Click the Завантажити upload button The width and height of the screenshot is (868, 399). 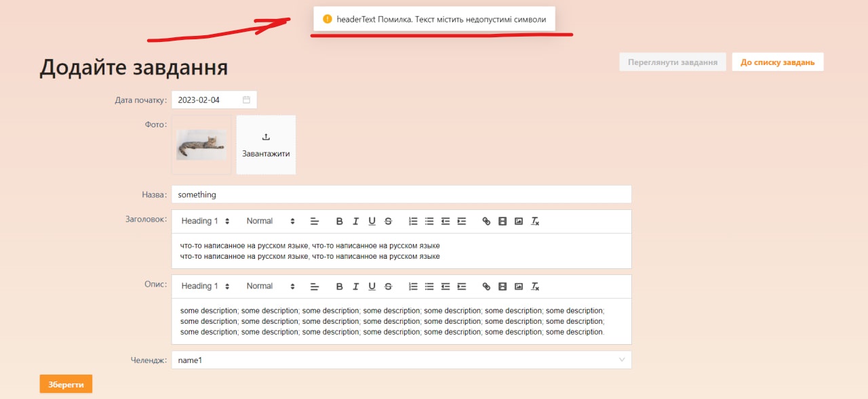tap(266, 145)
